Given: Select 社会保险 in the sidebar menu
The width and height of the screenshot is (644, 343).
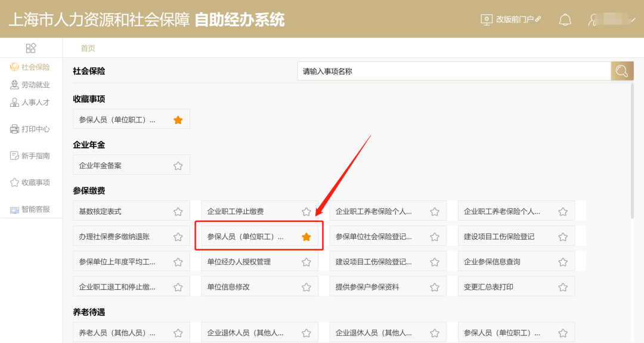Looking at the screenshot, I should [x=30, y=67].
